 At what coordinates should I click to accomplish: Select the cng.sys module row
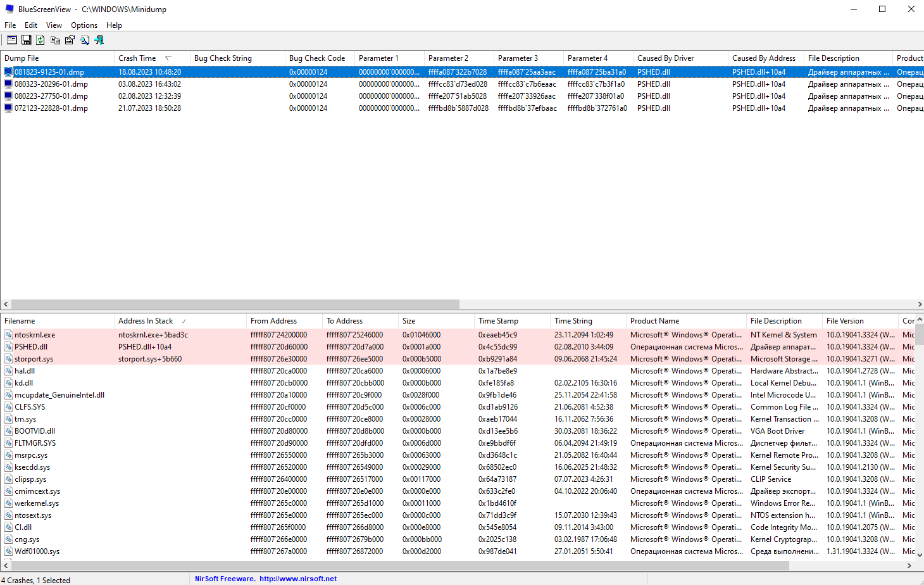click(458, 539)
